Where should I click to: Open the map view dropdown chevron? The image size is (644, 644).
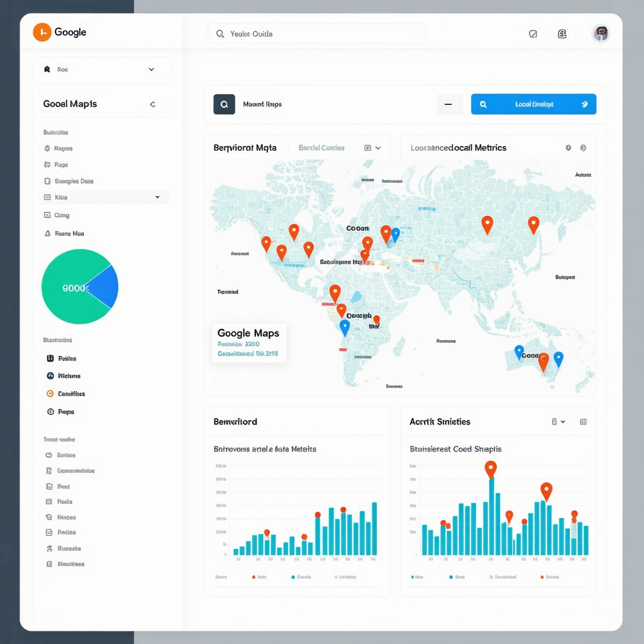point(378,148)
